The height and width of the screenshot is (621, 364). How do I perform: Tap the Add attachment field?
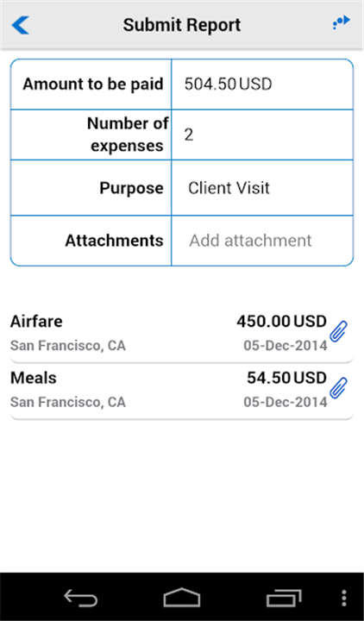(262, 241)
